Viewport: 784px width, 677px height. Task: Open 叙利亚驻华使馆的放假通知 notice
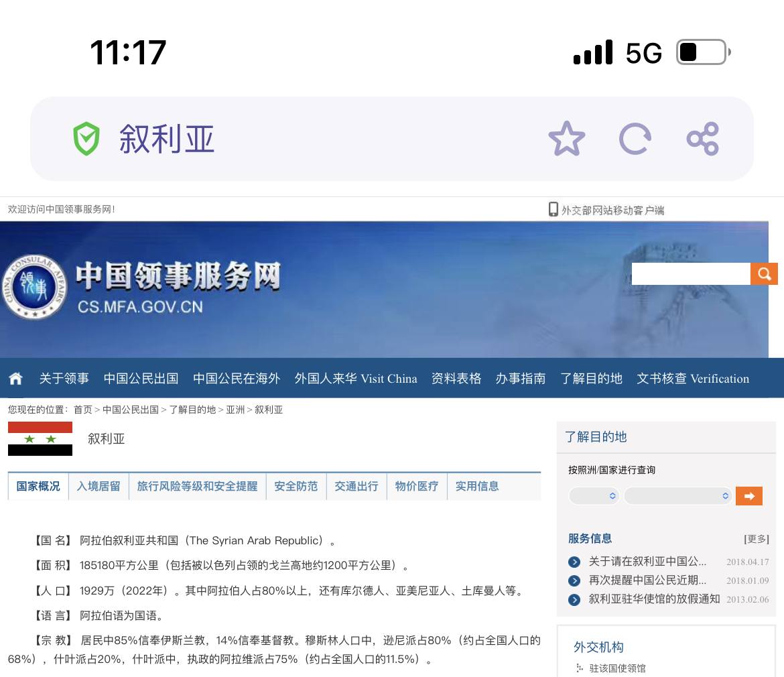[655, 599]
